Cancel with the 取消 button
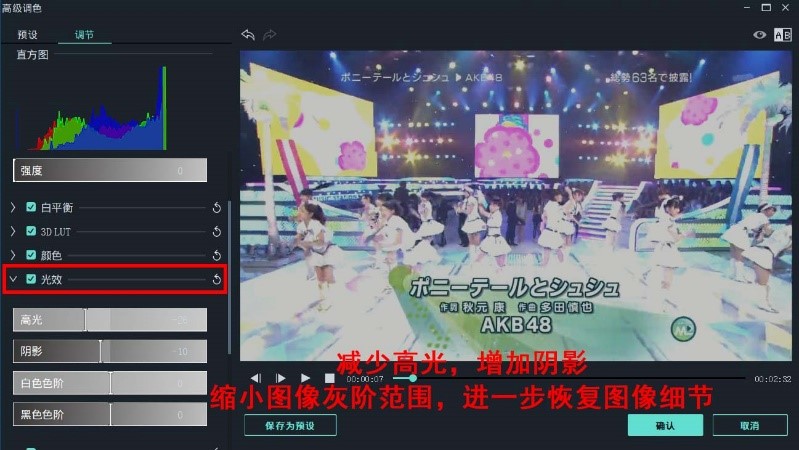The height and width of the screenshot is (450, 799). click(x=750, y=425)
